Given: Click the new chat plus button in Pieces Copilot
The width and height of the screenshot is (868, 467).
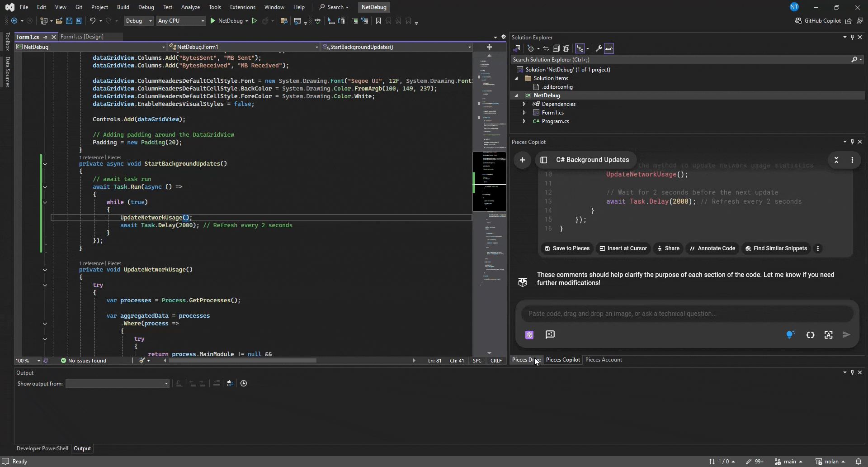Looking at the screenshot, I should [x=522, y=160].
